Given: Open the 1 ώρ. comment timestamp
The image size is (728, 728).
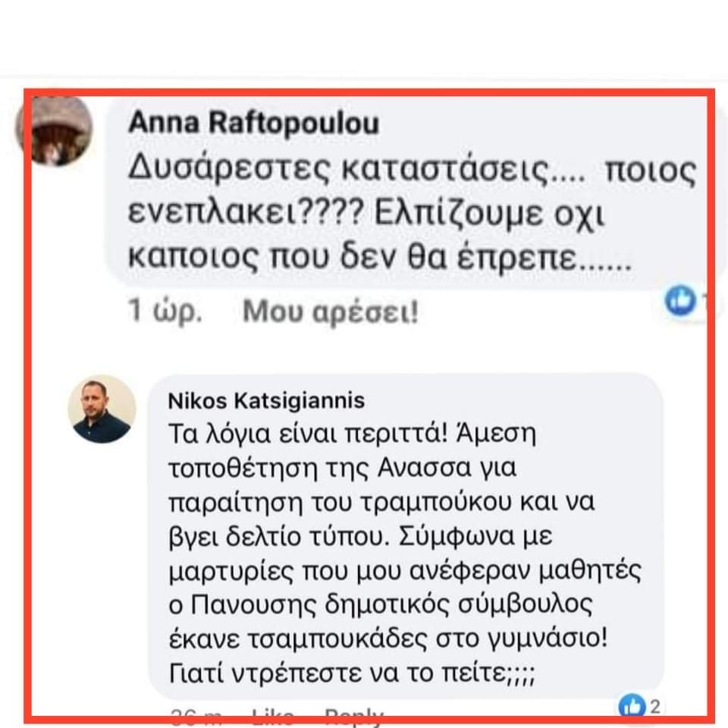Looking at the screenshot, I should coord(165,310).
